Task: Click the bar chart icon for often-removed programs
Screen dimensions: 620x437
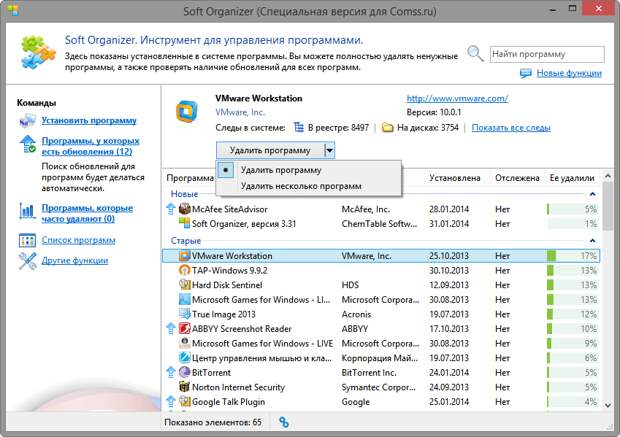Action: tap(27, 211)
